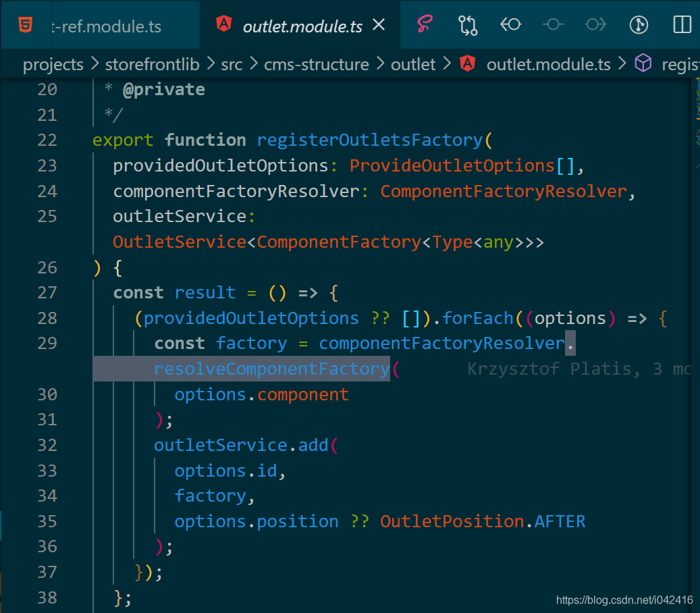Click line number 22 in the gutter

coord(47,140)
